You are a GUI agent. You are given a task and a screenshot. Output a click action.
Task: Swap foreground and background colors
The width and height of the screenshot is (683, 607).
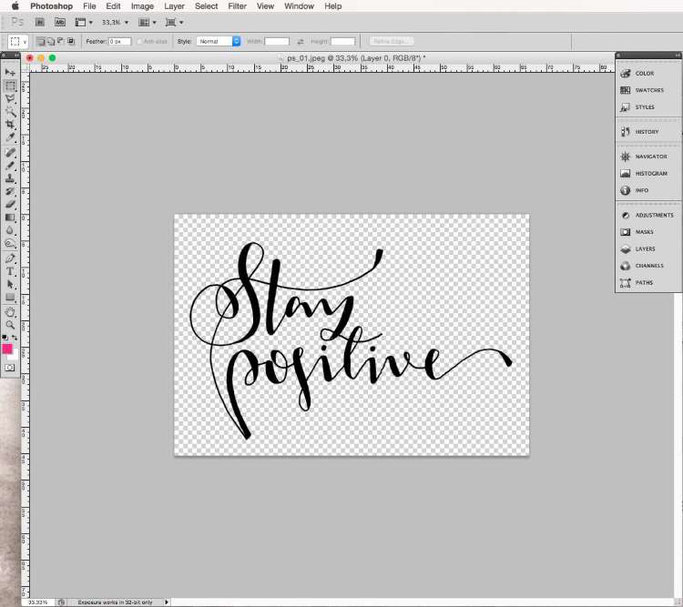click(14, 337)
